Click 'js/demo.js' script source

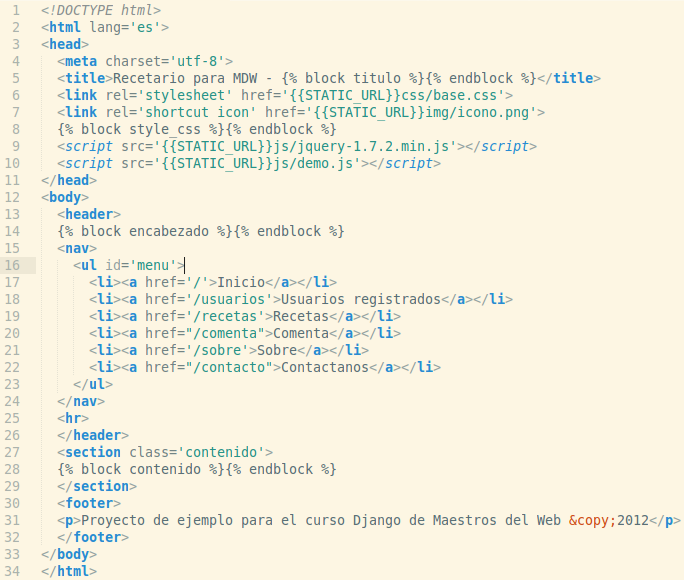313,163
